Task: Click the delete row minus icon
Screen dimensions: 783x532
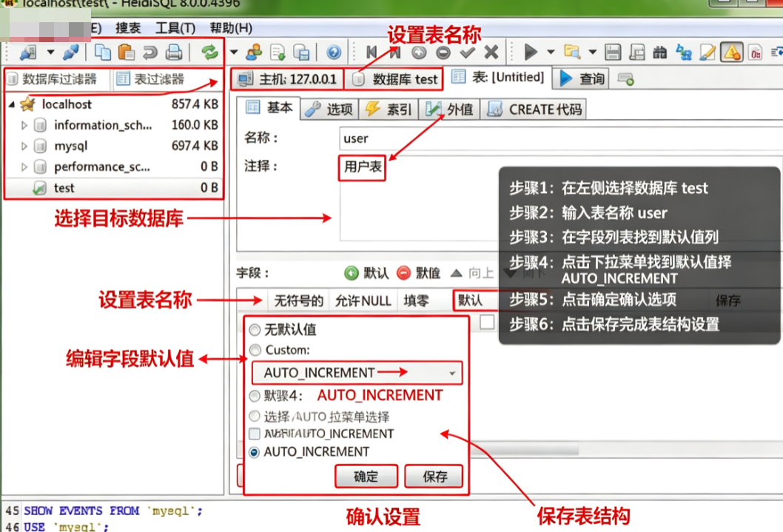Action: pos(443,52)
